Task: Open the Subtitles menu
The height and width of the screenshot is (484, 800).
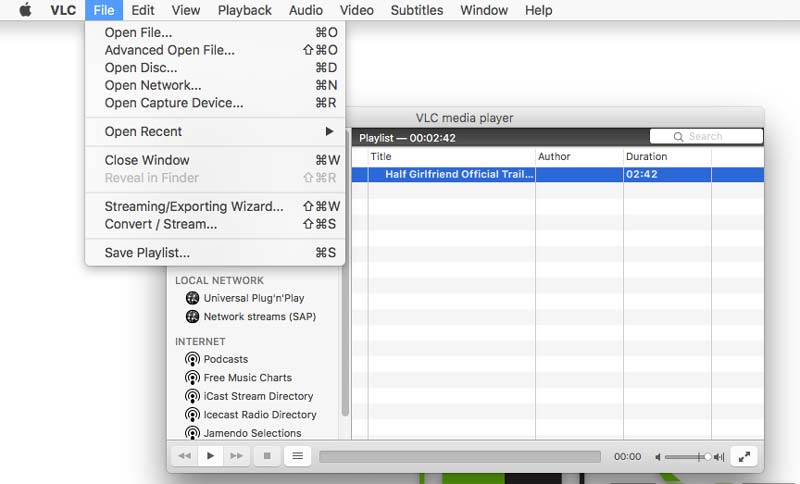Action: 417,10
